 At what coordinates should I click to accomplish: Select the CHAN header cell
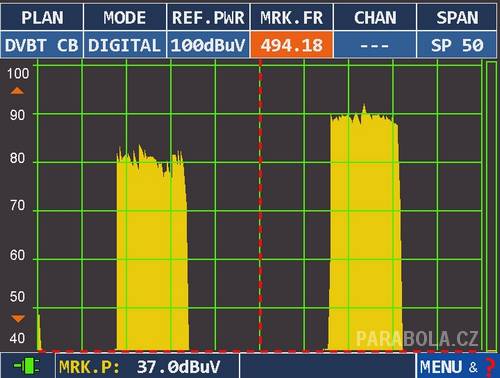[x=375, y=17]
